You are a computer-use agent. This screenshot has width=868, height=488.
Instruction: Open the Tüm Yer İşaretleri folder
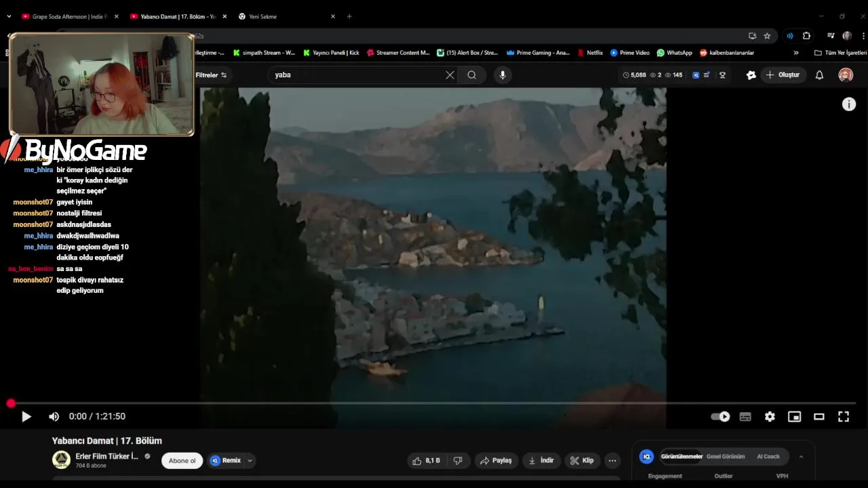840,53
